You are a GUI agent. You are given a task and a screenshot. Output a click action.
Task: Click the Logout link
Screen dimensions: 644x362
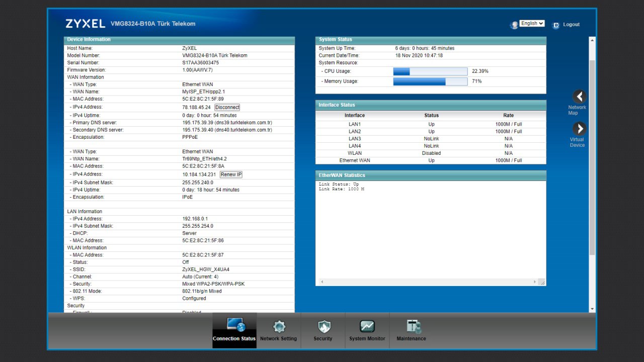point(571,25)
